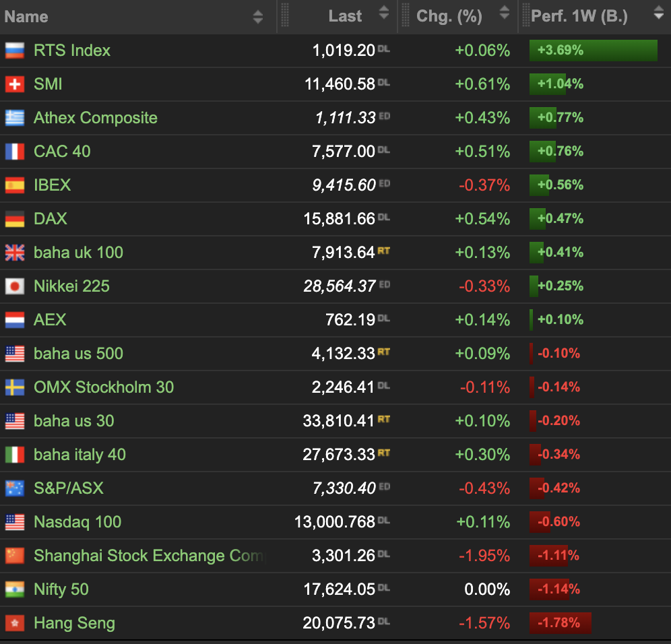This screenshot has width=671, height=644.
Task: Sort by Last price using sort arrows
Action: pyautogui.click(x=384, y=13)
